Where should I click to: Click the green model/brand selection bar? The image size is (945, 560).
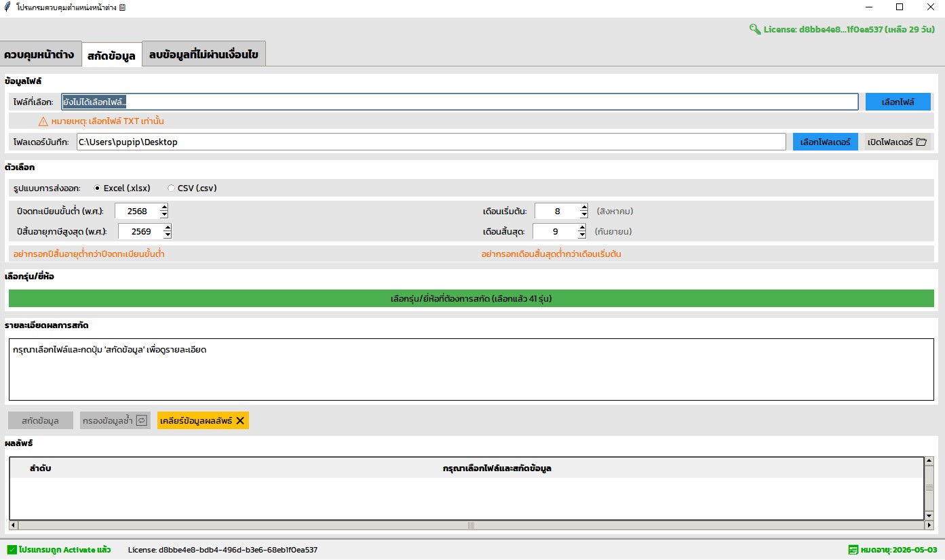click(471, 298)
